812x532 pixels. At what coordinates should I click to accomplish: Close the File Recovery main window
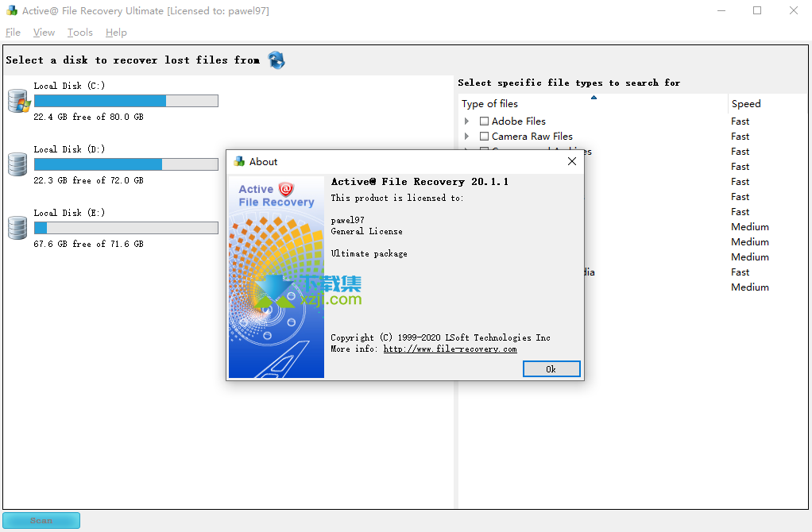794,10
